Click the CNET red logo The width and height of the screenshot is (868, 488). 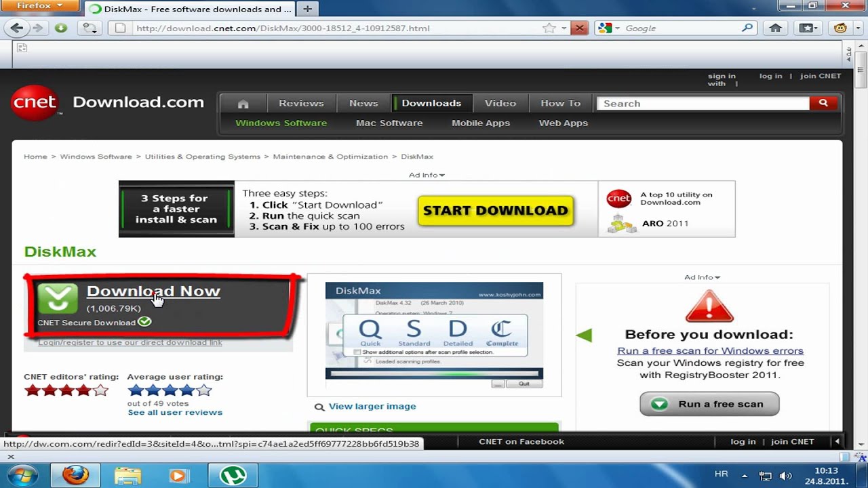[35, 103]
